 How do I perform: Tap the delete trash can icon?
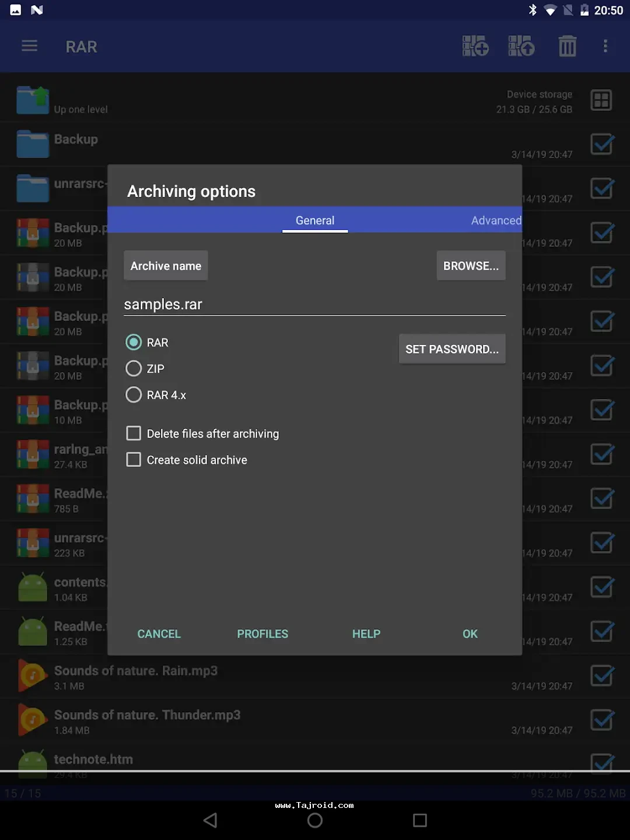tap(567, 46)
